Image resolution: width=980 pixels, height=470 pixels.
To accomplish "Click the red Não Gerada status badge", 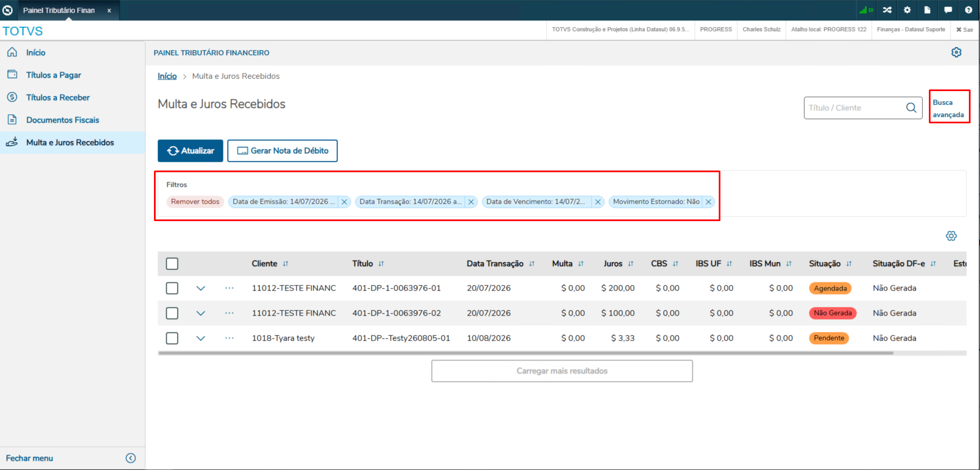I will click(833, 313).
